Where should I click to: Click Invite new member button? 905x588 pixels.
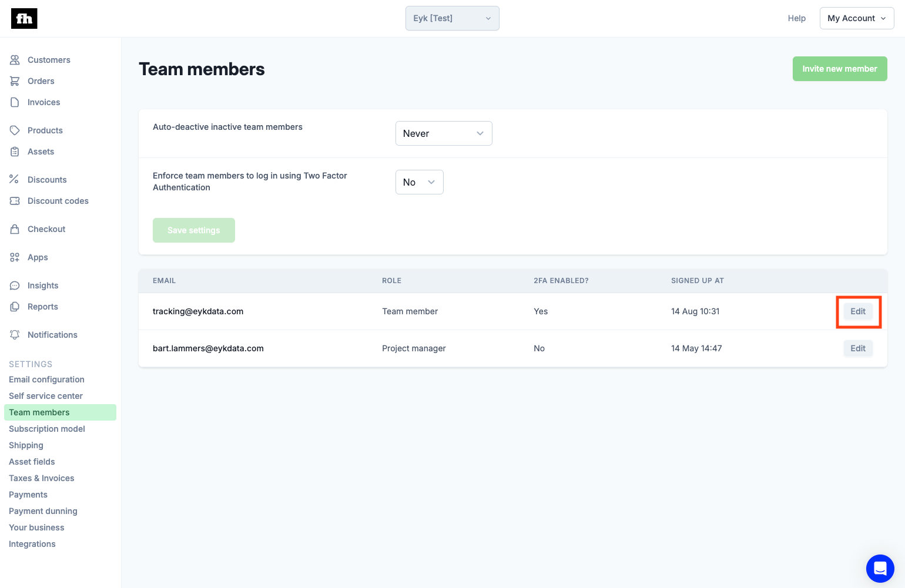[x=840, y=69]
